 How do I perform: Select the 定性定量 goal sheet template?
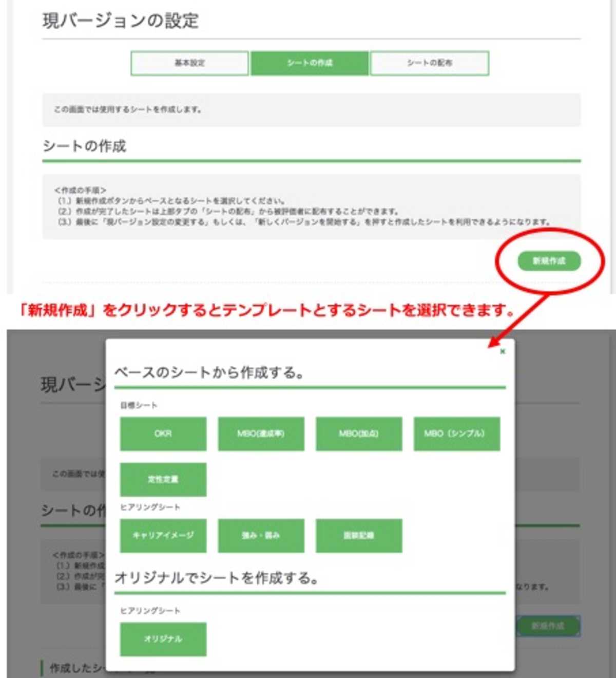coord(163,479)
